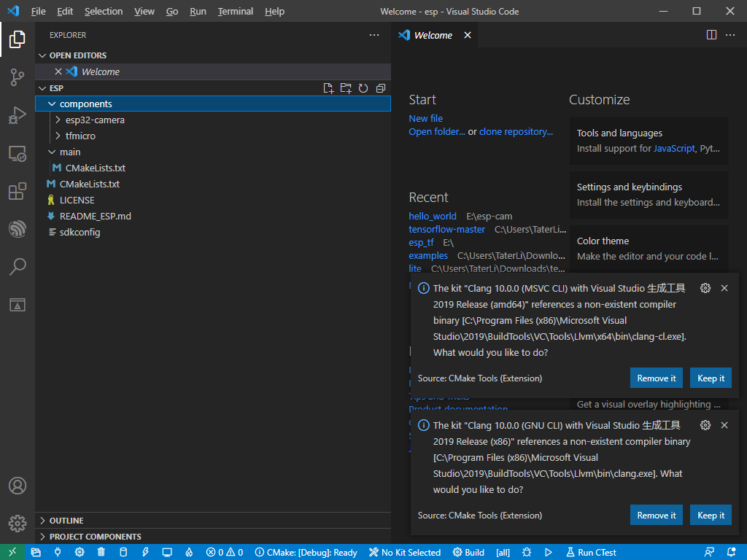
Task: Click the bug icon in status bar
Action: click(x=527, y=553)
